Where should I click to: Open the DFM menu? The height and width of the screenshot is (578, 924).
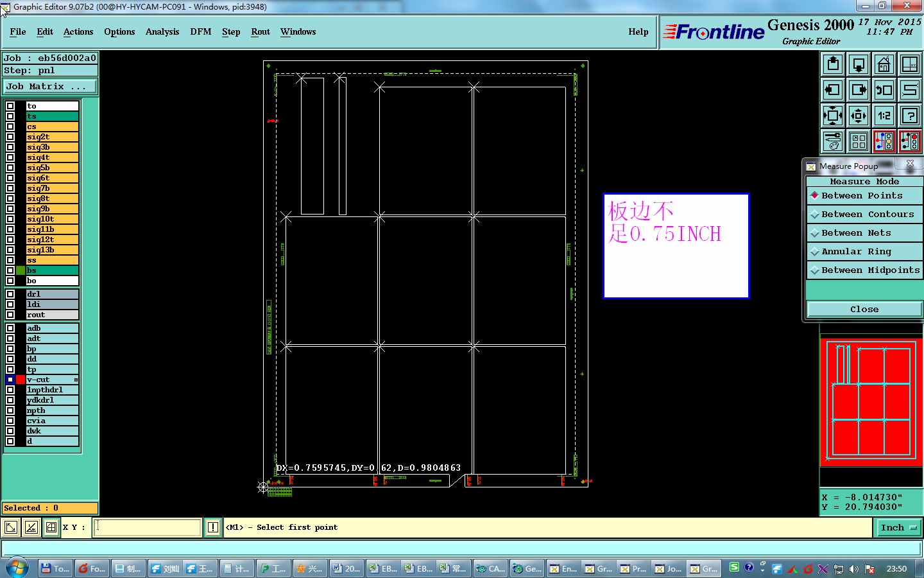click(201, 31)
